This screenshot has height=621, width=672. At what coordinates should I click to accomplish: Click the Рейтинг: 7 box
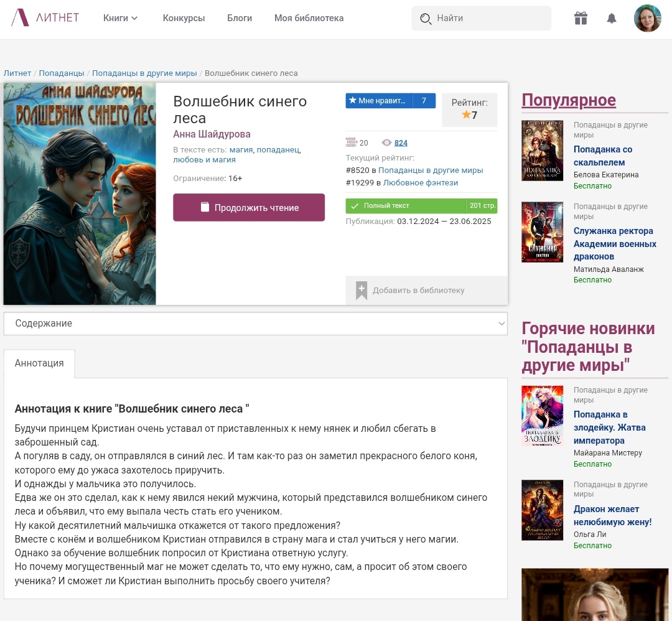tap(469, 110)
